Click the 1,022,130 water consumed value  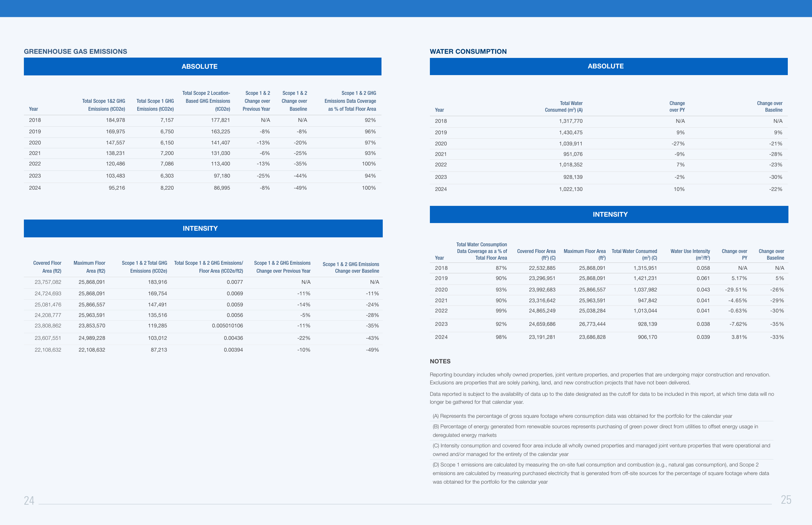571,189
